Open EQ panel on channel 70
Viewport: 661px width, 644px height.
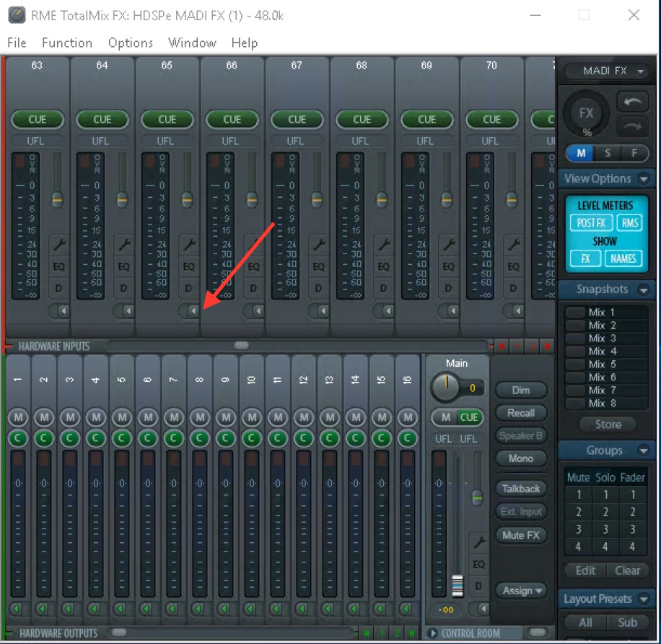pyautogui.click(x=513, y=266)
